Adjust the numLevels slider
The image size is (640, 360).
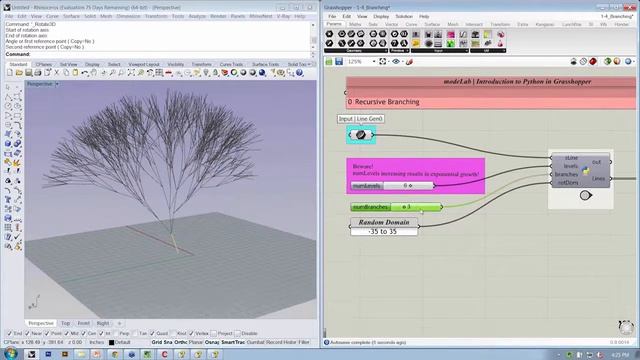pyautogui.click(x=392, y=186)
